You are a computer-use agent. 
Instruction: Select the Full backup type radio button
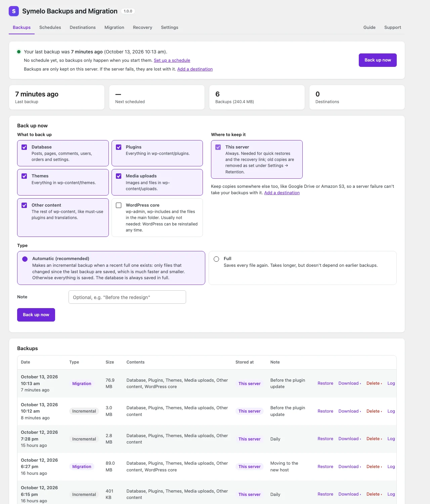tap(216, 259)
